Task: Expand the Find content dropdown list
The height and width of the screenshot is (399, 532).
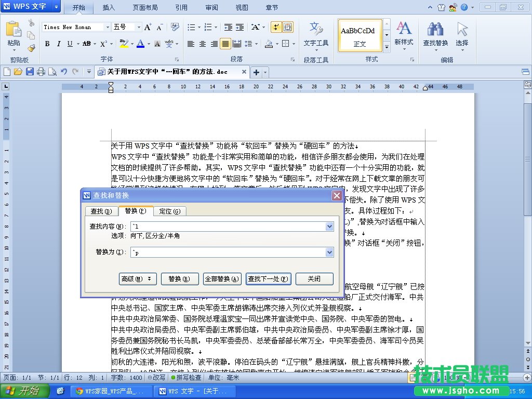Action: pos(329,227)
